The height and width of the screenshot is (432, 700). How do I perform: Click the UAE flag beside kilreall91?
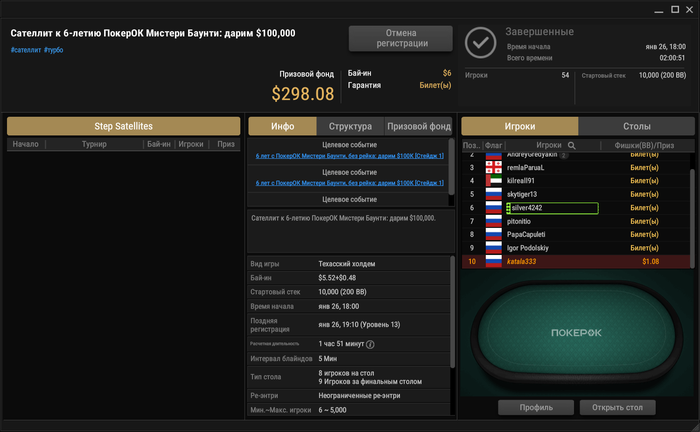(x=493, y=181)
